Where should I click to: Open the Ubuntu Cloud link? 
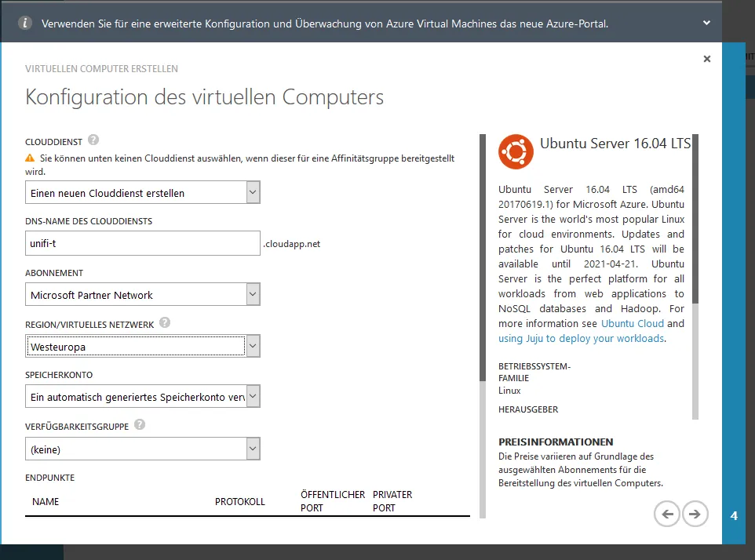pyautogui.click(x=633, y=323)
